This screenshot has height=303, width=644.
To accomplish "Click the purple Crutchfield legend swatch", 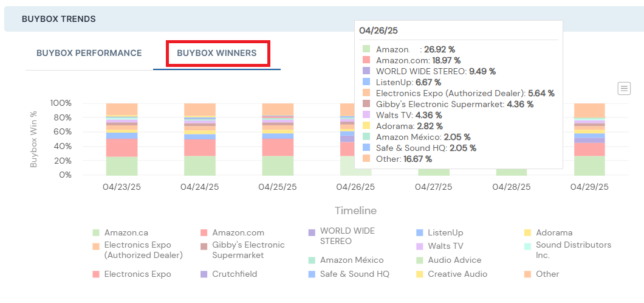I will (x=204, y=274).
